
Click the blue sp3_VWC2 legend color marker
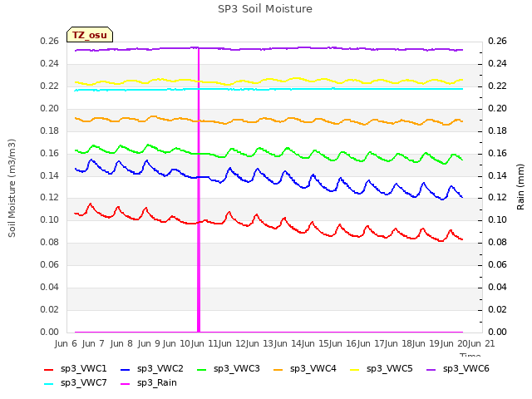(126, 369)
